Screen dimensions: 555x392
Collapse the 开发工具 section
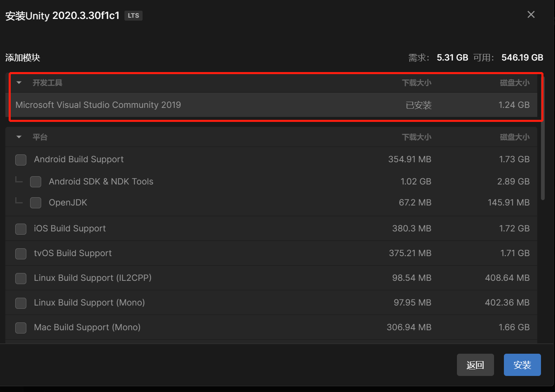coord(19,83)
